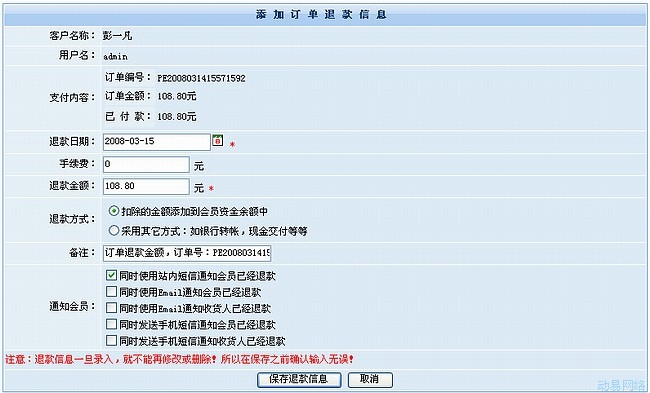Enable 同时使用Email通知会员已经退款 checkbox
650x393 pixels.
pos(111,291)
